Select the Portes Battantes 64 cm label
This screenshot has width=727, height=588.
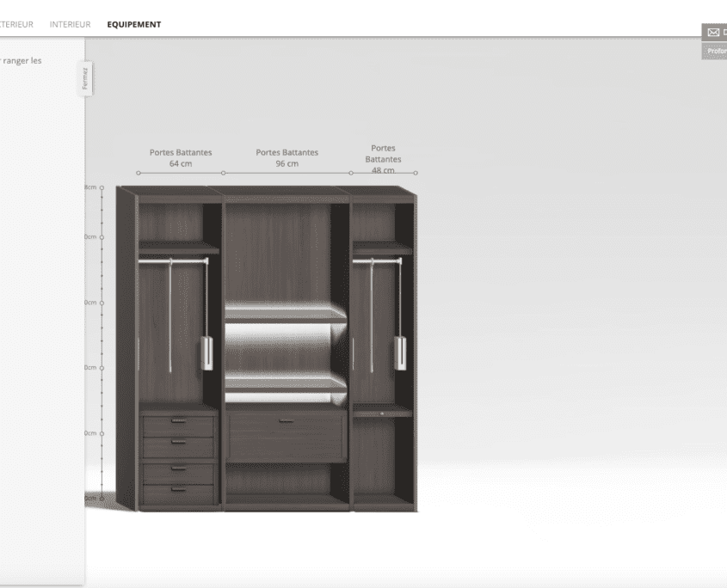point(181,157)
